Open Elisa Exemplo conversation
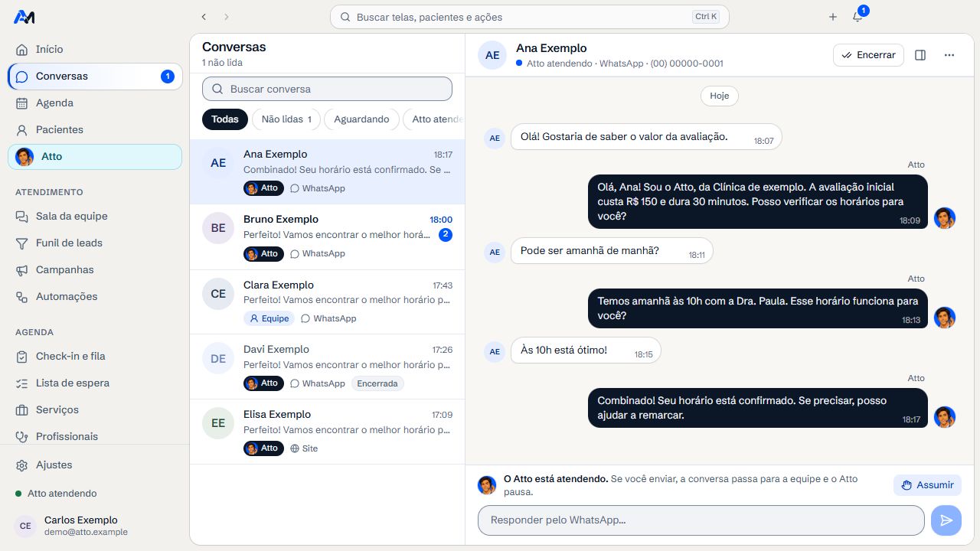Screen dimensions: 980x551 click(x=327, y=432)
